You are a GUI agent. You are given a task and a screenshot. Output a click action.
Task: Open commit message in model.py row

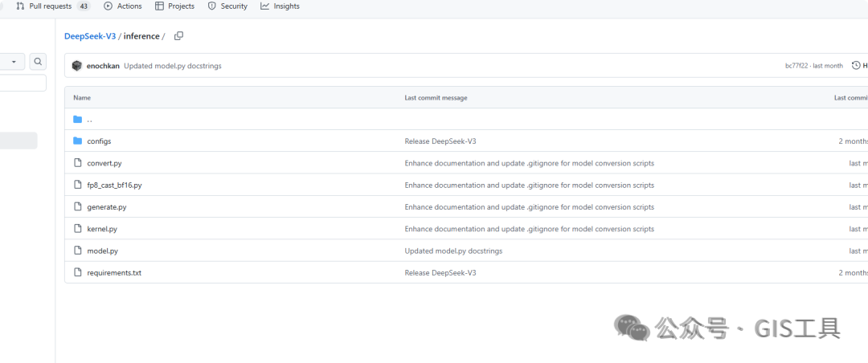[x=453, y=251]
